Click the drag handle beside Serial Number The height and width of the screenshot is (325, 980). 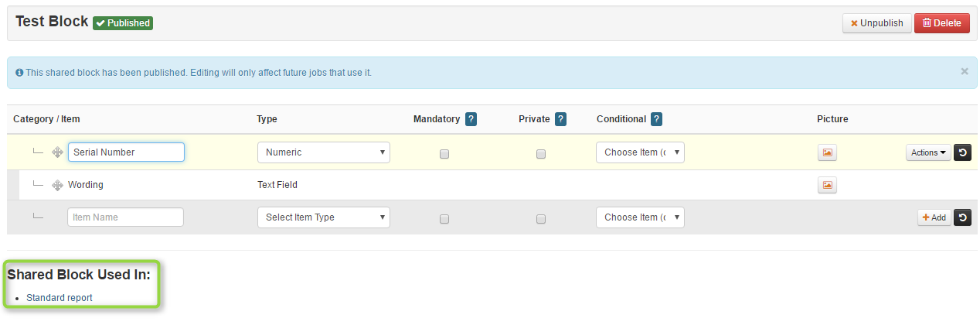pos(57,152)
